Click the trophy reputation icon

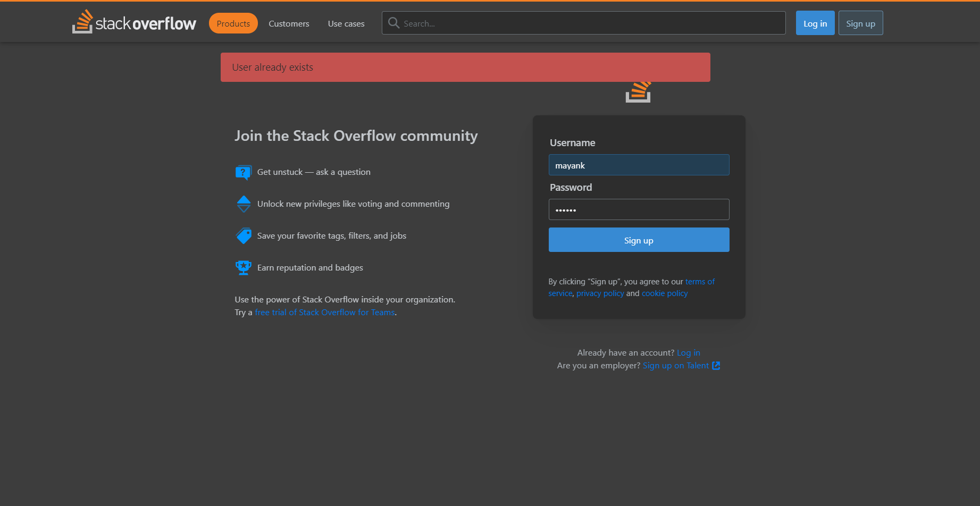(244, 267)
